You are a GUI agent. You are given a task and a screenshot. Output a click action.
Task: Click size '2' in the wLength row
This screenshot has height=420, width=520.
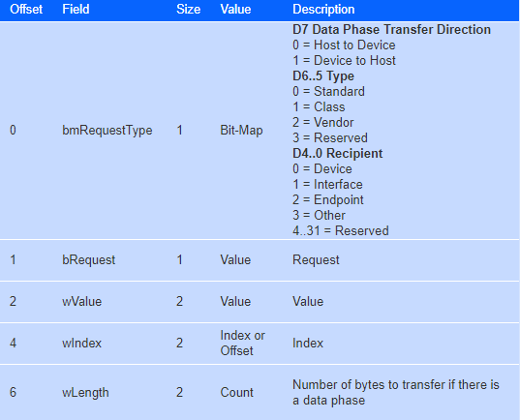pyautogui.click(x=179, y=392)
